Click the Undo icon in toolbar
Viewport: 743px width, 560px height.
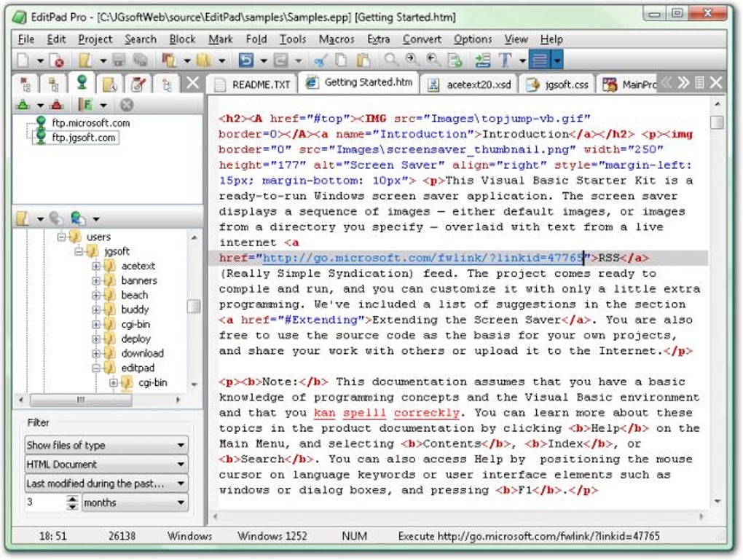point(246,61)
